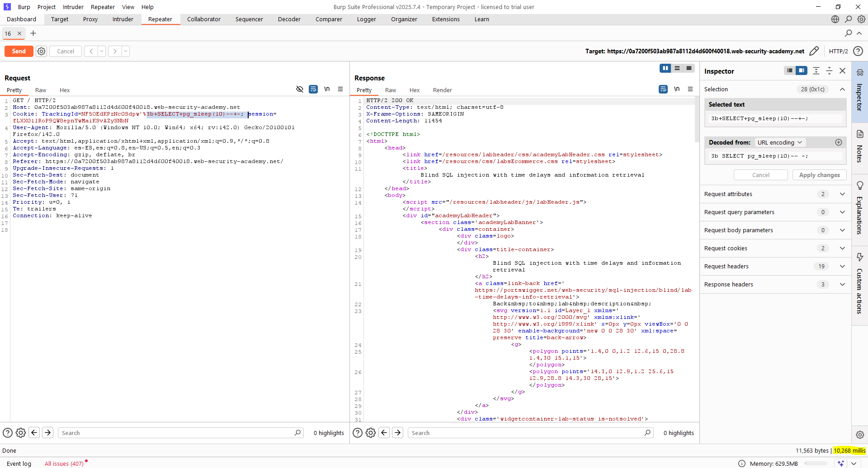
Task: Click the memory usage bar
Action: (x=816, y=463)
